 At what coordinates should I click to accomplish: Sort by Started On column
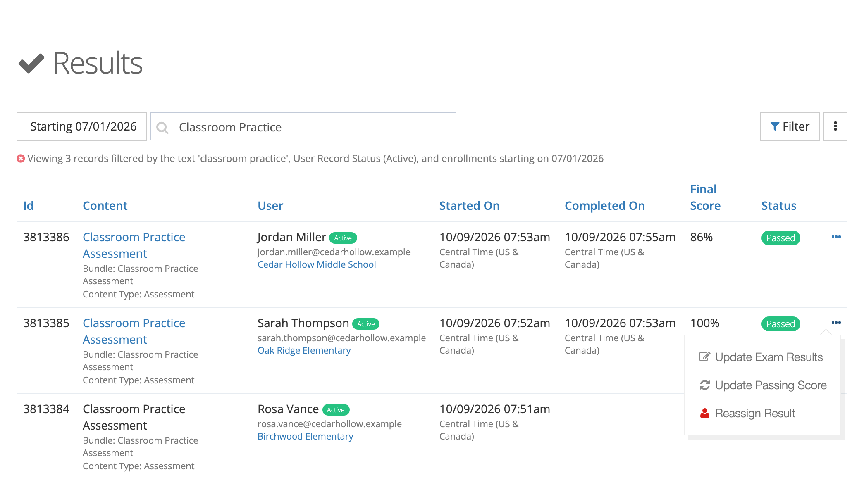pos(469,206)
